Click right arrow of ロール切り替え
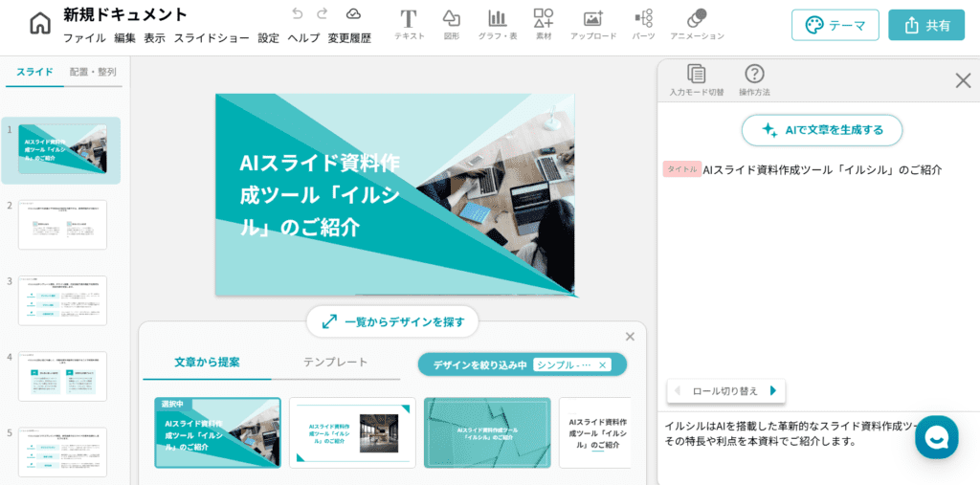The width and height of the screenshot is (980, 485). point(773,390)
